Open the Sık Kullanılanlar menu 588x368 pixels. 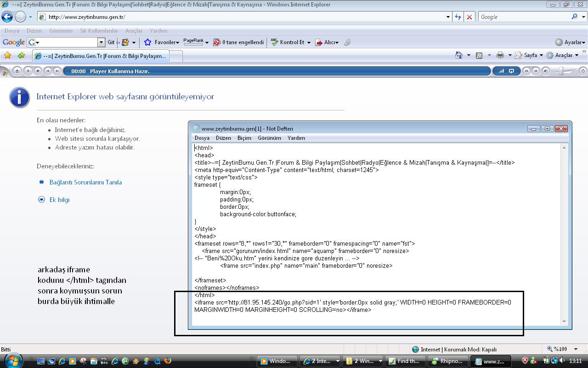99,31
